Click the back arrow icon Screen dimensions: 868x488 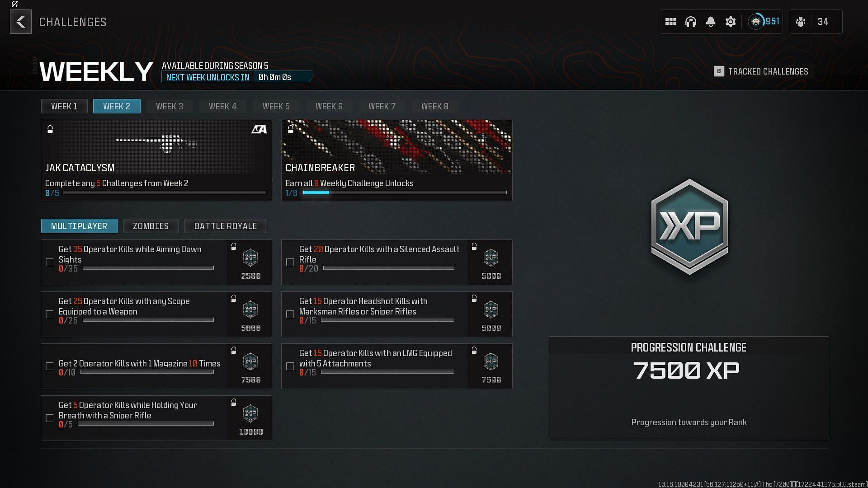[20, 21]
